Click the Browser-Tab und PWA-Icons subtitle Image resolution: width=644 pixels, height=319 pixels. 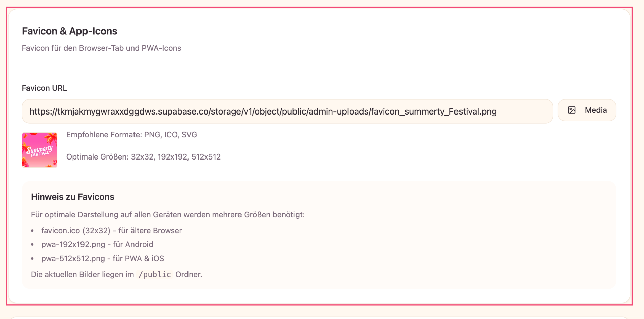(x=101, y=48)
